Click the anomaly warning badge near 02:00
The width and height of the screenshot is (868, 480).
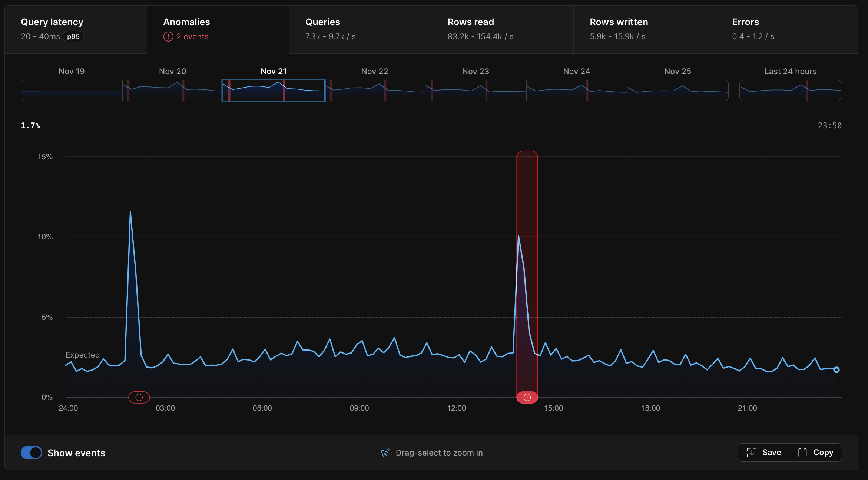click(139, 397)
